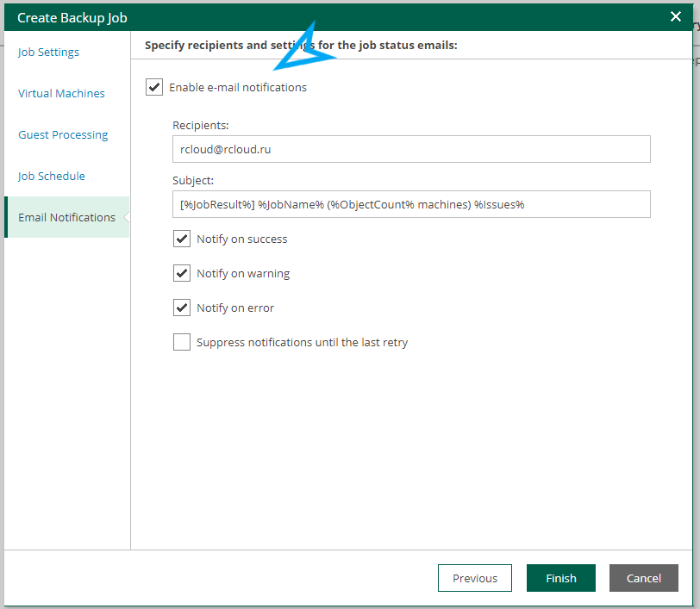Uncheck Notify on success

coord(182,239)
